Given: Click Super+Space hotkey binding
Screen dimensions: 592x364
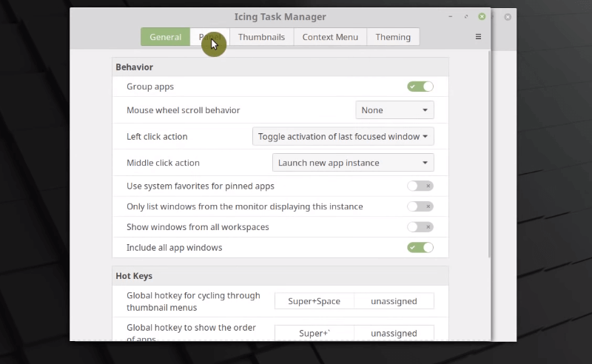Looking at the screenshot, I should [x=314, y=301].
